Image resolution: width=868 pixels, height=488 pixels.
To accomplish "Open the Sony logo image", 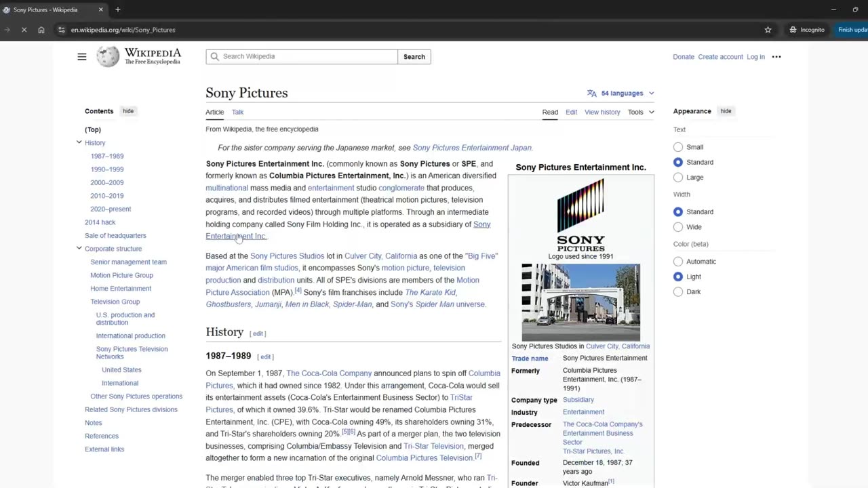I will pyautogui.click(x=580, y=215).
